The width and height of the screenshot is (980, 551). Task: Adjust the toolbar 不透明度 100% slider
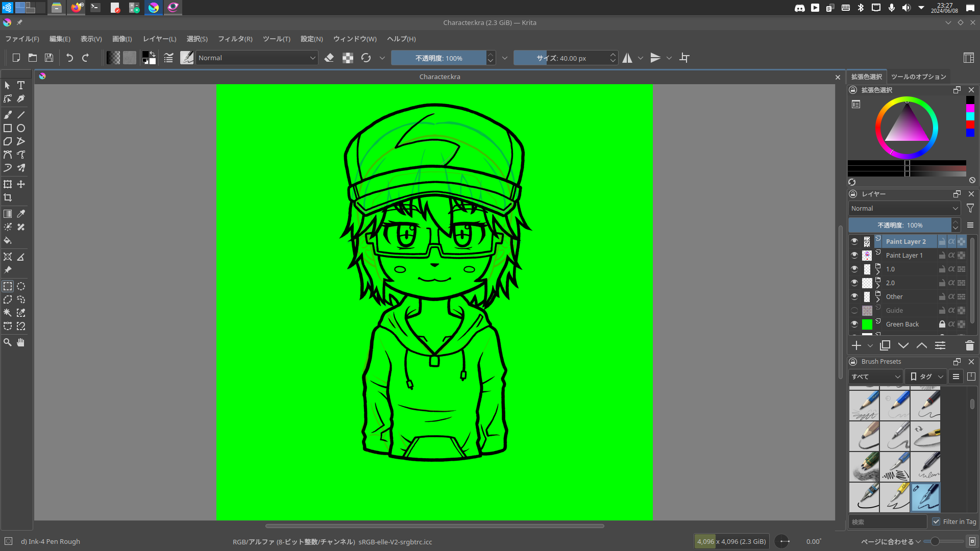pyautogui.click(x=438, y=58)
